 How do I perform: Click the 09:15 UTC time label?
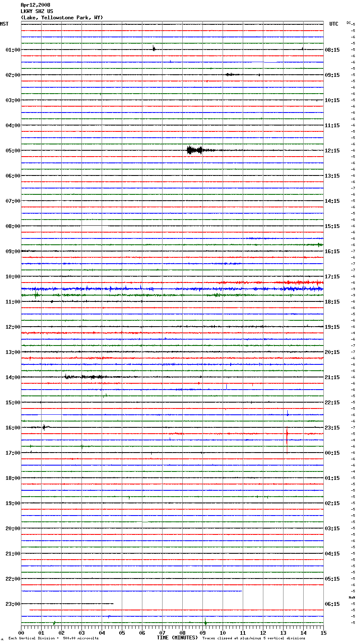[332, 75]
